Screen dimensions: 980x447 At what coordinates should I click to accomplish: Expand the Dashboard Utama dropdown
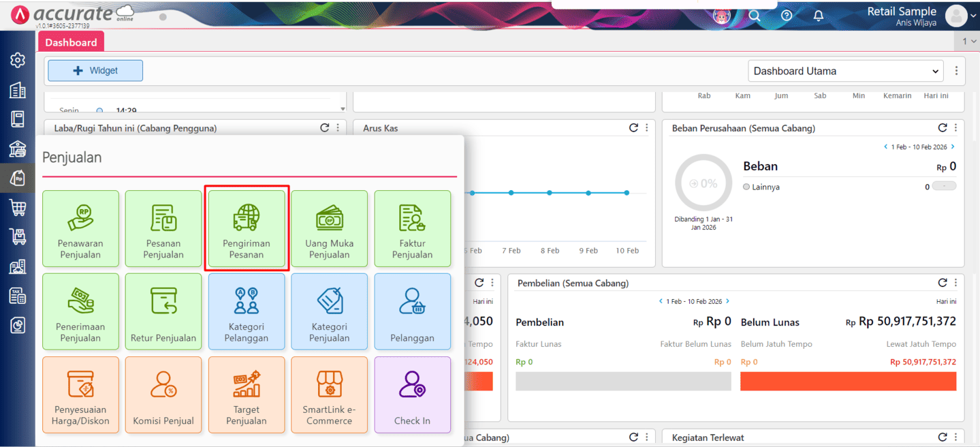[x=845, y=71]
